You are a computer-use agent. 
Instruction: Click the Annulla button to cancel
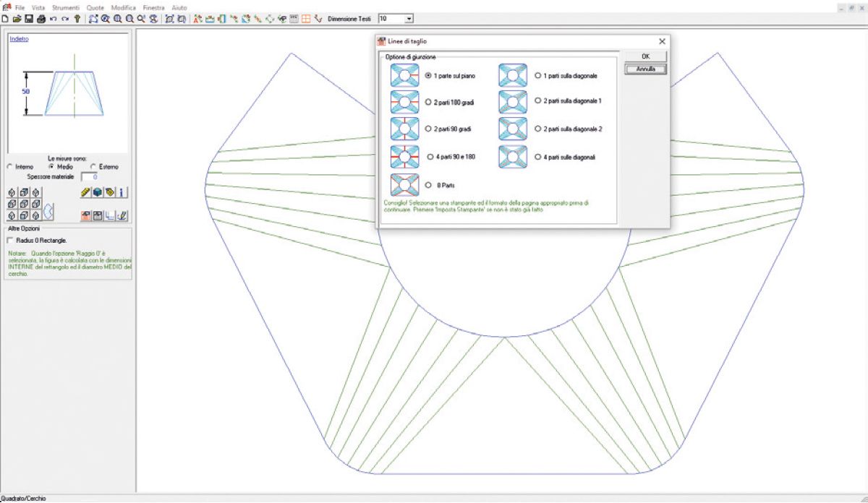click(645, 69)
